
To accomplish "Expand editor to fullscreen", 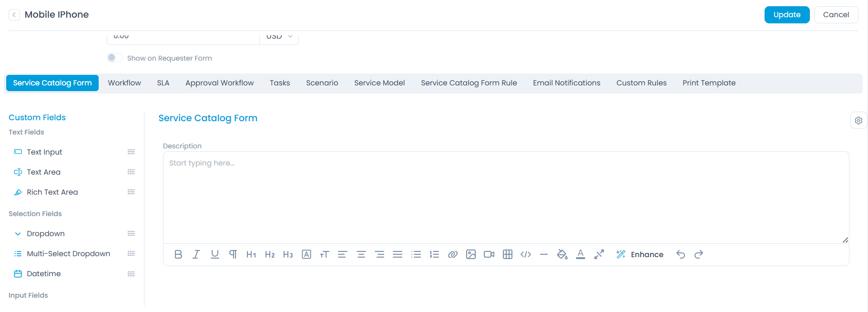I will tap(599, 255).
